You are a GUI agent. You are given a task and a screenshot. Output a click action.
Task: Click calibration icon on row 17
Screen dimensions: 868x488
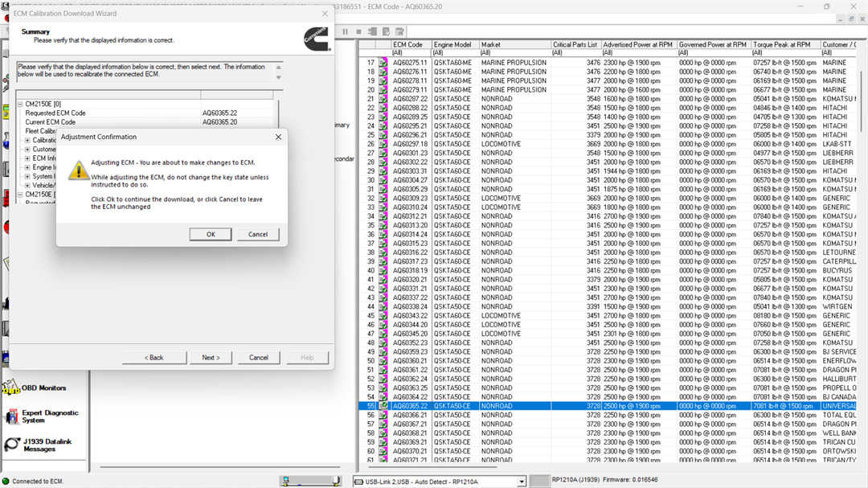tap(383, 63)
